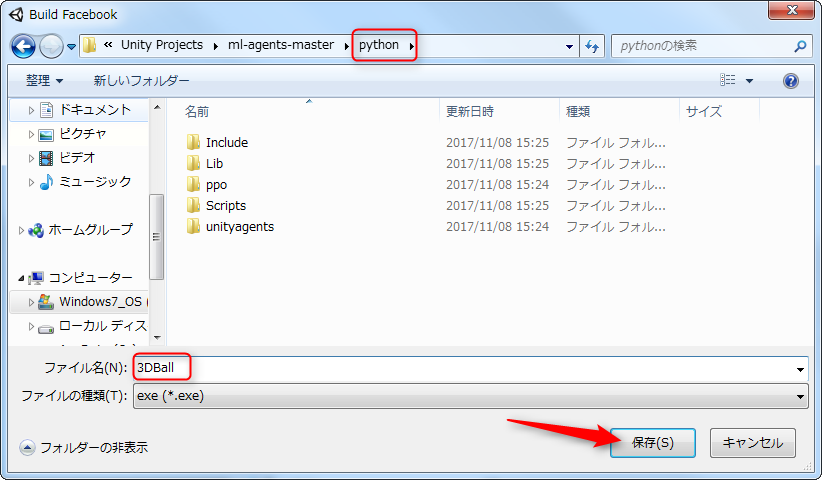Click the Scripts folder icon
Viewport: 822px width, 480px height.
[193, 205]
